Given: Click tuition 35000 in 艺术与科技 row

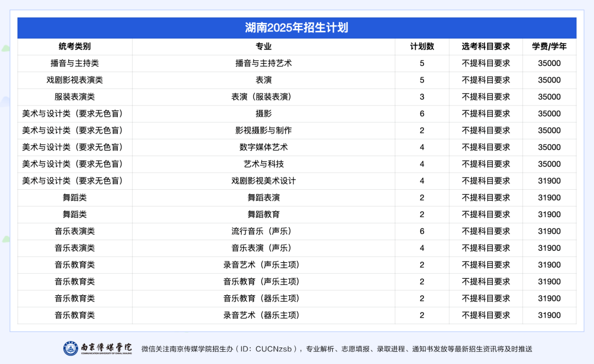Looking at the screenshot, I should [x=549, y=164].
